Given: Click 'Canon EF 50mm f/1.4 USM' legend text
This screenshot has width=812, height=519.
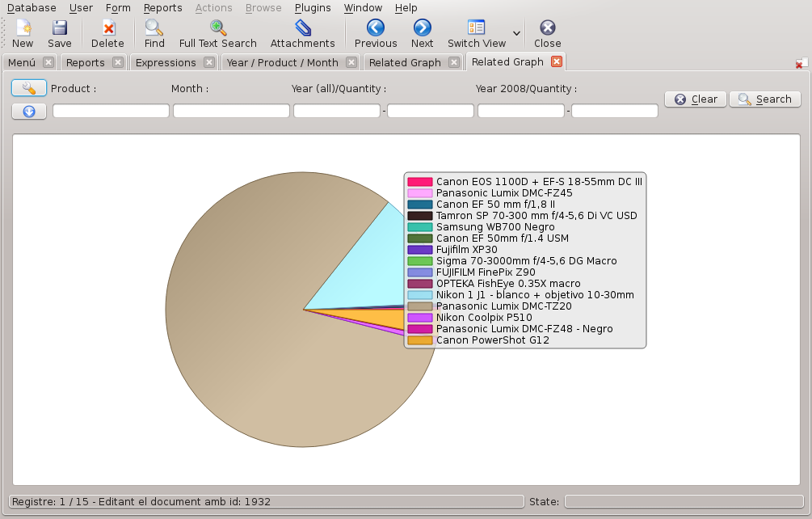Looking at the screenshot, I should point(503,238).
